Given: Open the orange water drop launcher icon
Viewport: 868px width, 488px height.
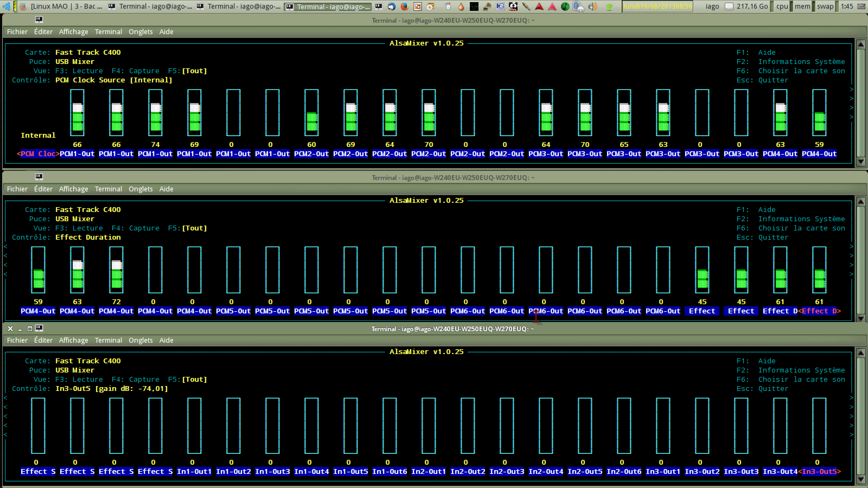Looking at the screenshot, I should pyautogui.click(x=461, y=7).
